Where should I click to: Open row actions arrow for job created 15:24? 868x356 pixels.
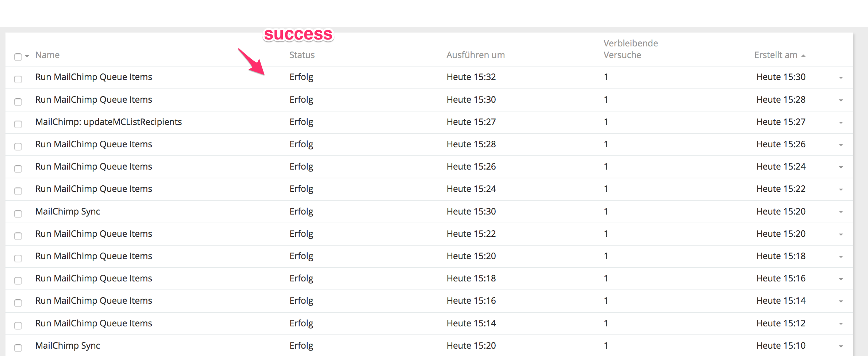tap(841, 167)
